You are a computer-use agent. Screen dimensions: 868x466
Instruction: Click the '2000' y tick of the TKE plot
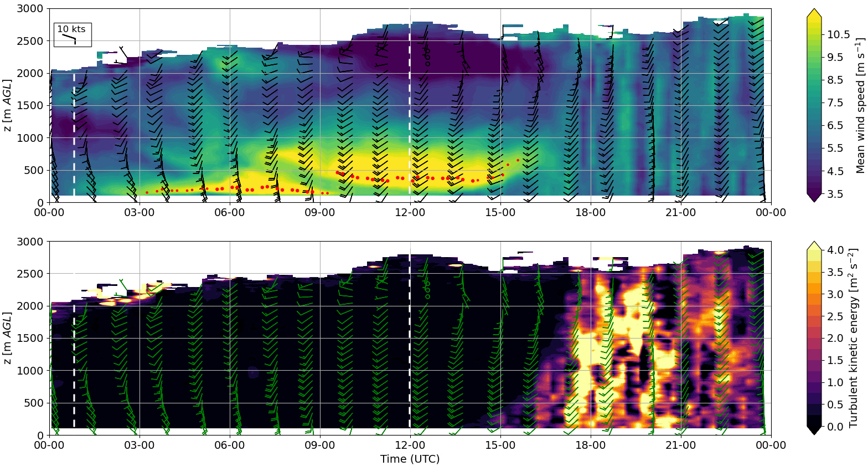pos(31,306)
